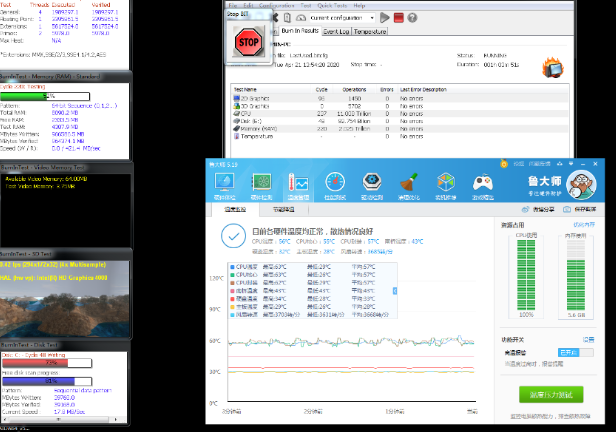Click the forum link in Ludashi title bar
This screenshot has width=616, height=432.
point(519,163)
